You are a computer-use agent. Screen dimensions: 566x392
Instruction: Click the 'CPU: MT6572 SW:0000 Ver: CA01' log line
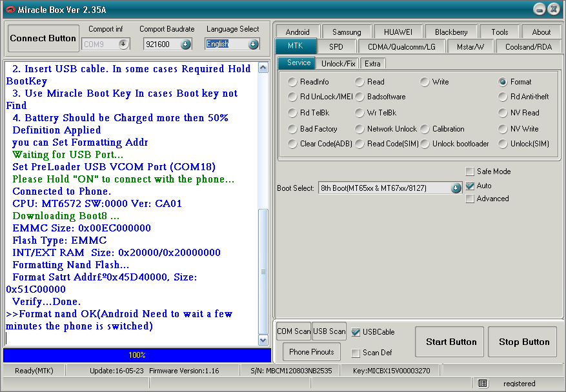click(x=97, y=204)
